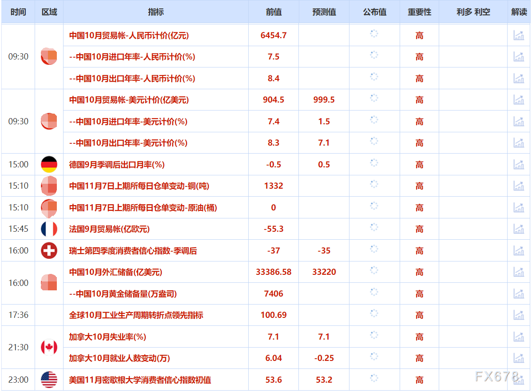Open chart icon for 德国9月季调后出口月率 row
The width and height of the screenshot is (532, 392).
point(519,164)
